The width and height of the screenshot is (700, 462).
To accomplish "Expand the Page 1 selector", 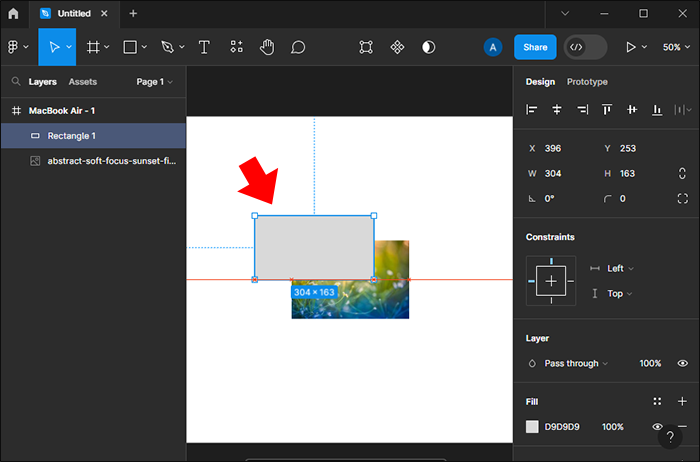I will 154,82.
